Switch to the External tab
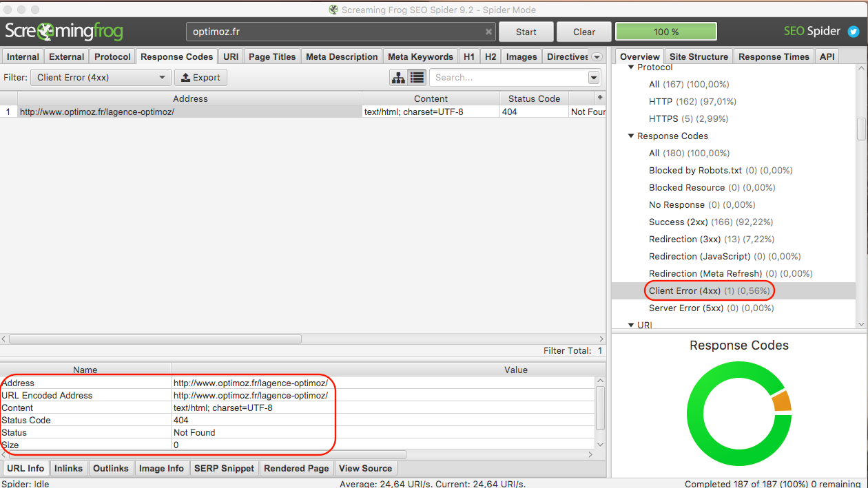This screenshot has height=488, width=868. tap(67, 57)
